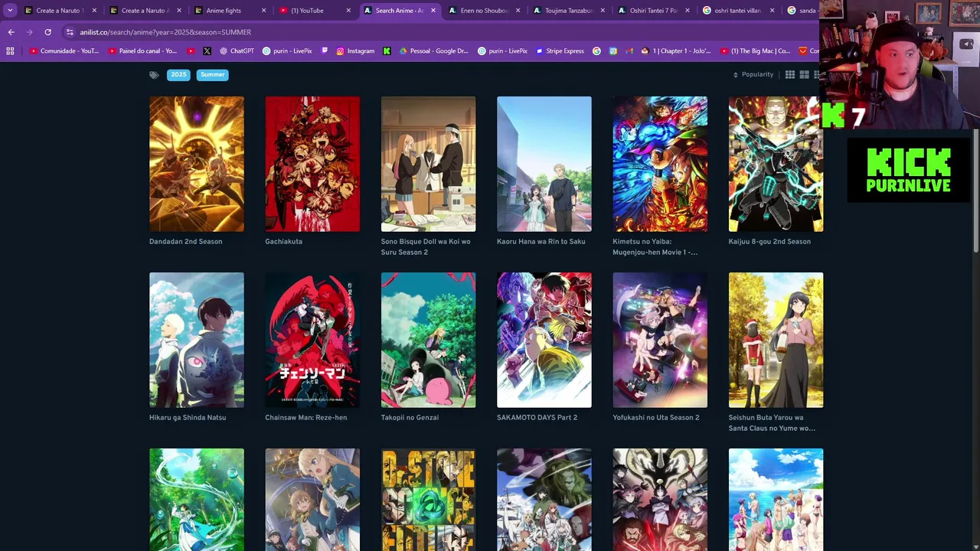Switch to the Toujima Tanzaburo tab
Image resolution: width=980 pixels, height=551 pixels.
(x=569, y=11)
